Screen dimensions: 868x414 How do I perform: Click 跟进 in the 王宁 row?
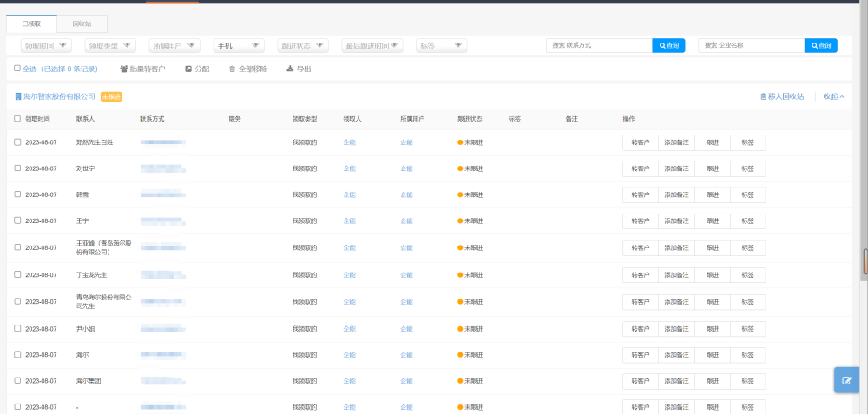coord(713,220)
